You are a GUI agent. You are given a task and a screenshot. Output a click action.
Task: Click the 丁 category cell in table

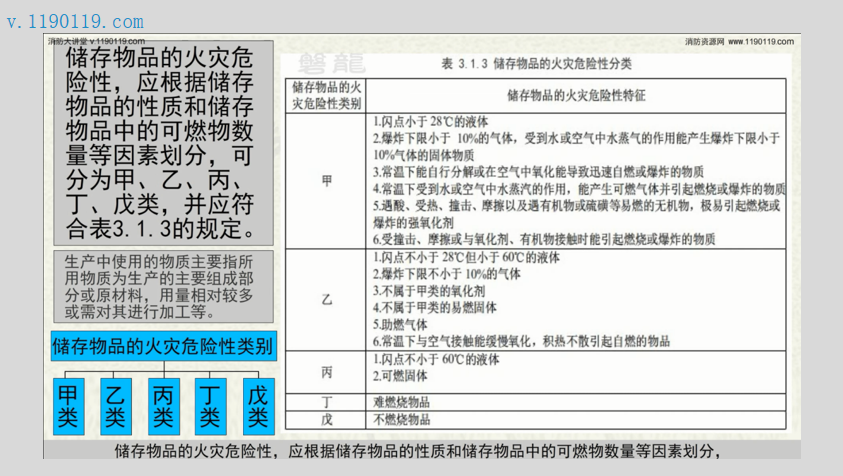pyautogui.click(x=326, y=402)
